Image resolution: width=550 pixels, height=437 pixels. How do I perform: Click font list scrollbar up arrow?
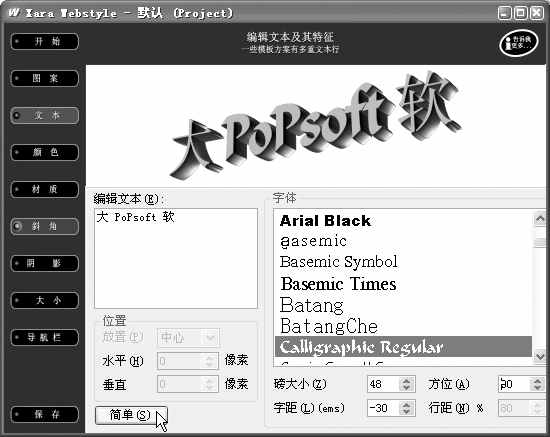(540, 219)
